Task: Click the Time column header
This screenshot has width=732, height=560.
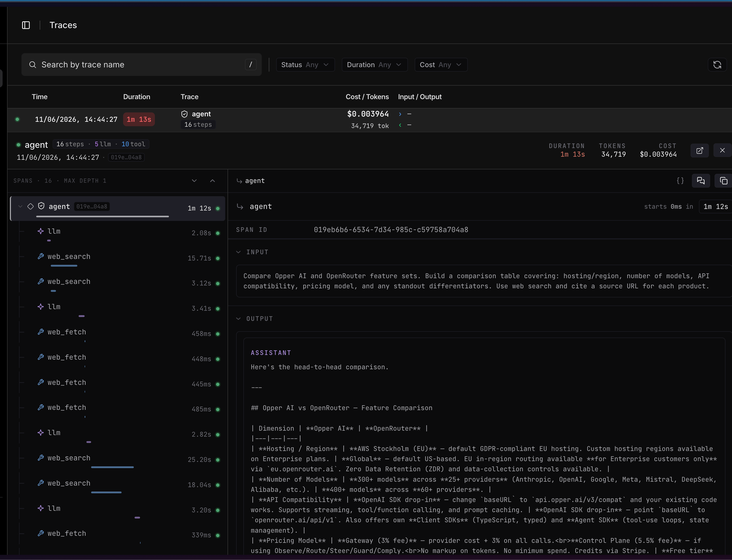Action: coord(40,97)
